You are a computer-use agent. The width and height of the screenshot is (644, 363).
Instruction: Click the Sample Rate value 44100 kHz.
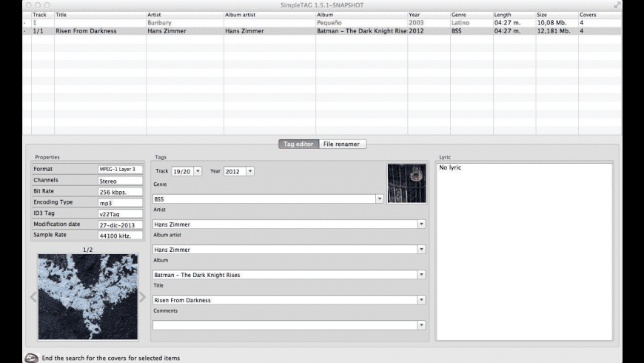pos(121,236)
